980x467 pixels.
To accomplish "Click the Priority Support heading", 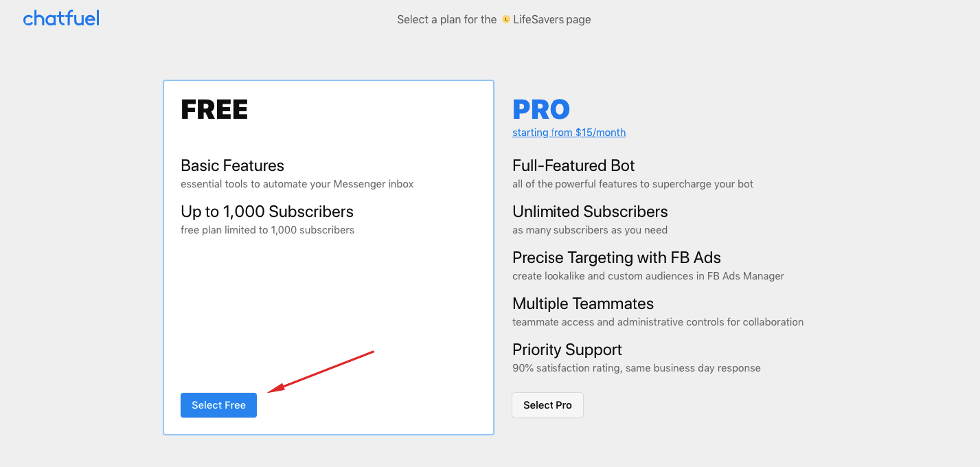I will tap(567, 349).
